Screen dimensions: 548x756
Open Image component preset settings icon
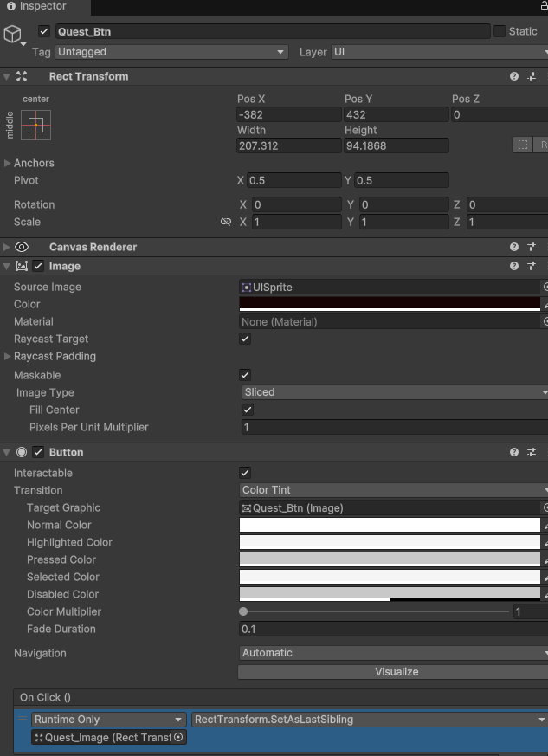(x=532, y=266)
